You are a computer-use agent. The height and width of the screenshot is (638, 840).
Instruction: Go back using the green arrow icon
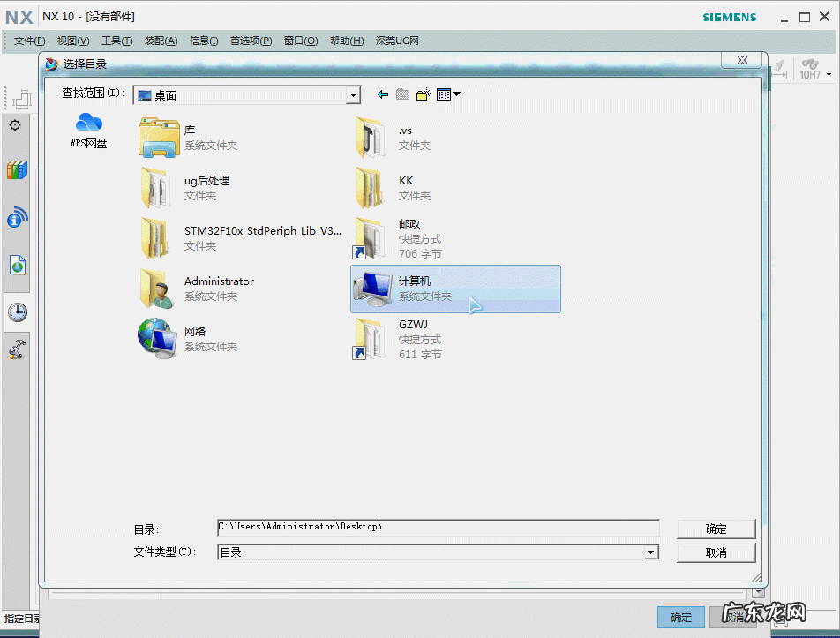[x=382, y=94]
